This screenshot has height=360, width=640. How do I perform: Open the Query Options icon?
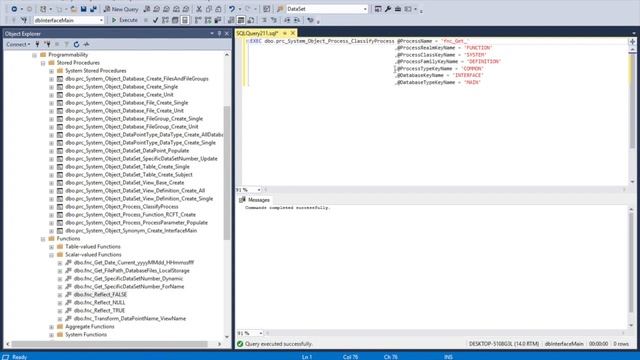coord(175,20)
